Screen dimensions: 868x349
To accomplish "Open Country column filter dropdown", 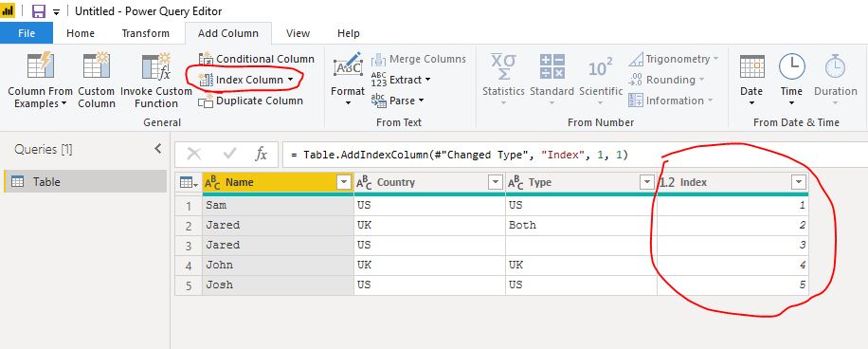I will point(495,182).
